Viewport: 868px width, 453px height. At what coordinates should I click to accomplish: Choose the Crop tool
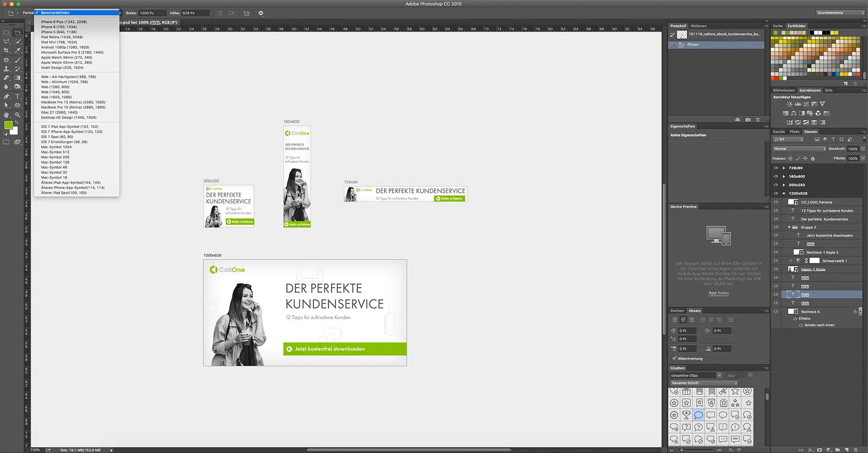(x=6, y=50)
